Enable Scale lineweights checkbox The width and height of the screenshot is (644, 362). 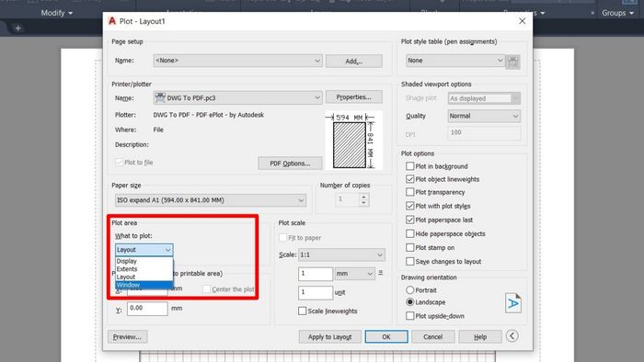[303, 311]
